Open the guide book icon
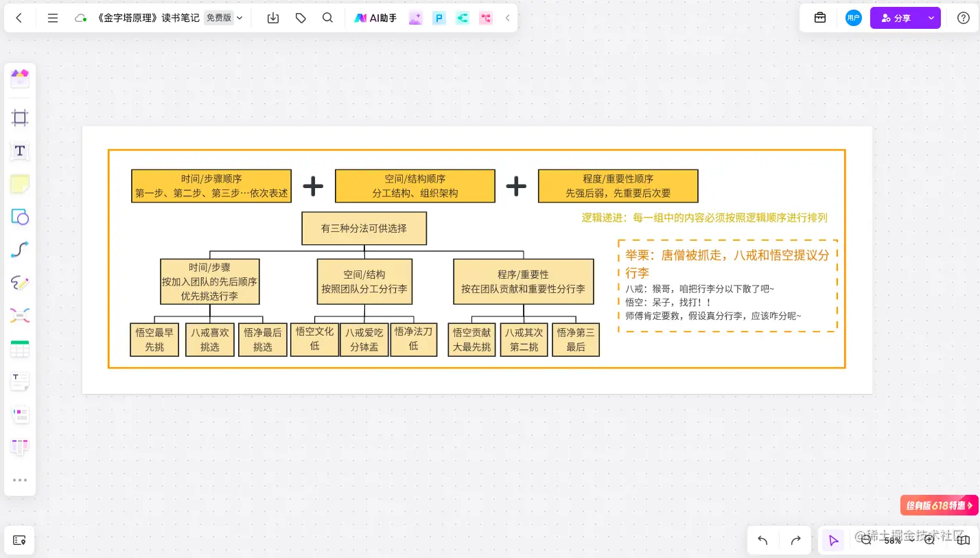980x558 pixels. (x=962, y=541)
